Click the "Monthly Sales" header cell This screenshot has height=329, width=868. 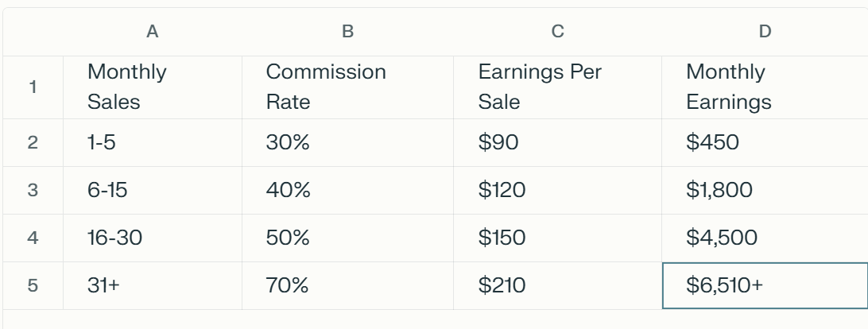coord(153,87)
